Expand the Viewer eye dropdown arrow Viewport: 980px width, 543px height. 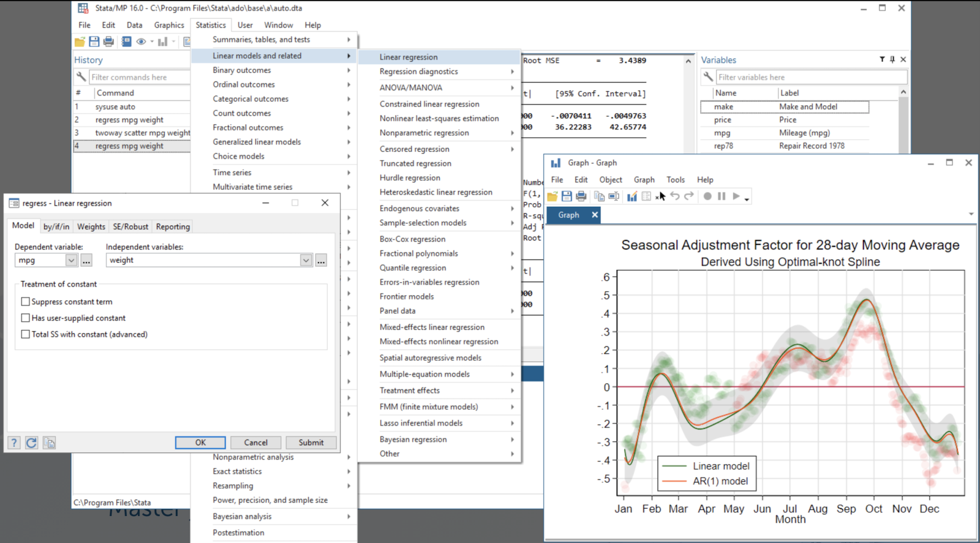(x=151, y=42)
